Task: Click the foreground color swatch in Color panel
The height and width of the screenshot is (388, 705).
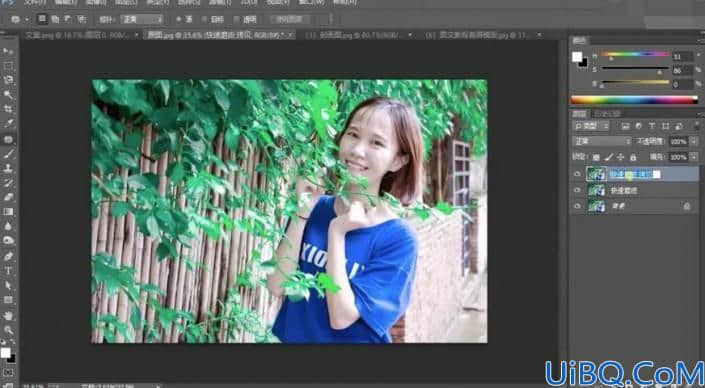Action: tap(577, 57)
